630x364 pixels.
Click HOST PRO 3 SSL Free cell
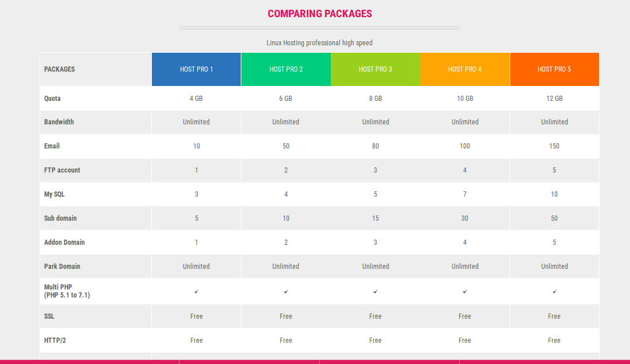click(375, 316)
